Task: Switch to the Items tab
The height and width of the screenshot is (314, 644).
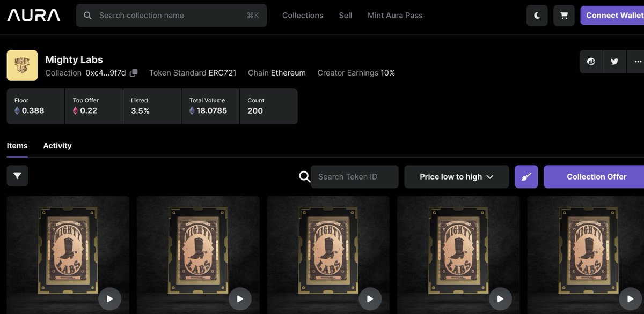Action: click(17, 146)
